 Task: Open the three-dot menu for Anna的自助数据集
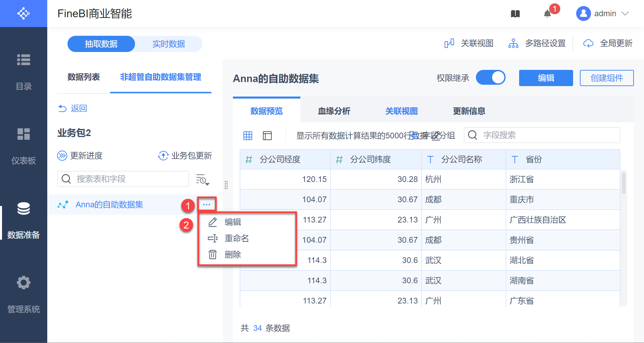pos(207,205)
